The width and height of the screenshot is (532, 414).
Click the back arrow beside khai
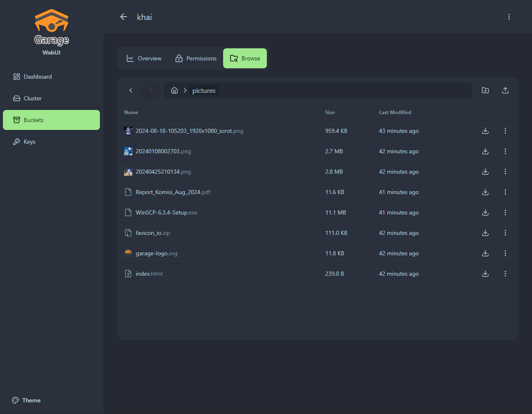pos(124,17)
